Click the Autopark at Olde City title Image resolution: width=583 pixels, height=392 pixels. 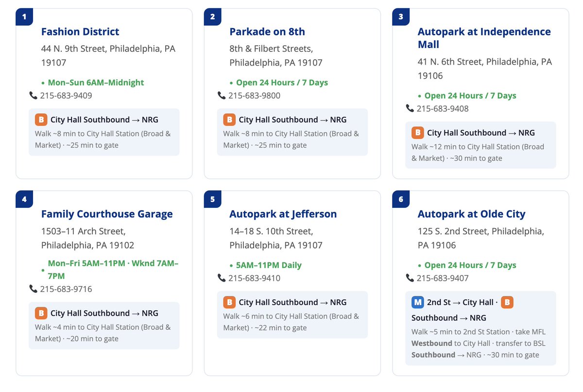pos(472,214)
